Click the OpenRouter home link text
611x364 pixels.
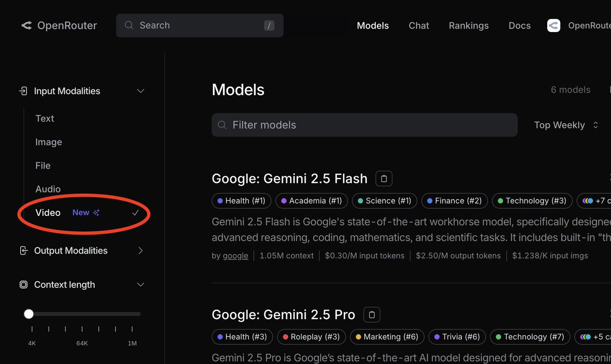pos(67,25)
